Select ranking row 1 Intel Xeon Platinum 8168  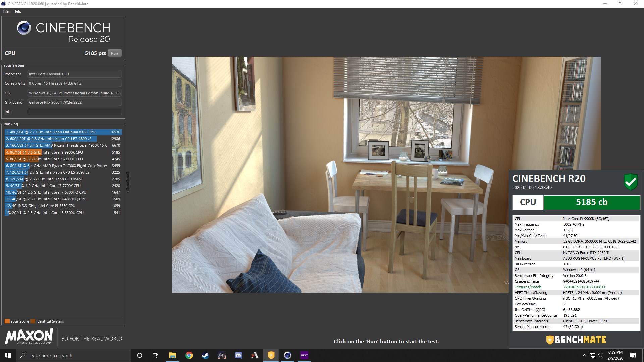[63, 132]
